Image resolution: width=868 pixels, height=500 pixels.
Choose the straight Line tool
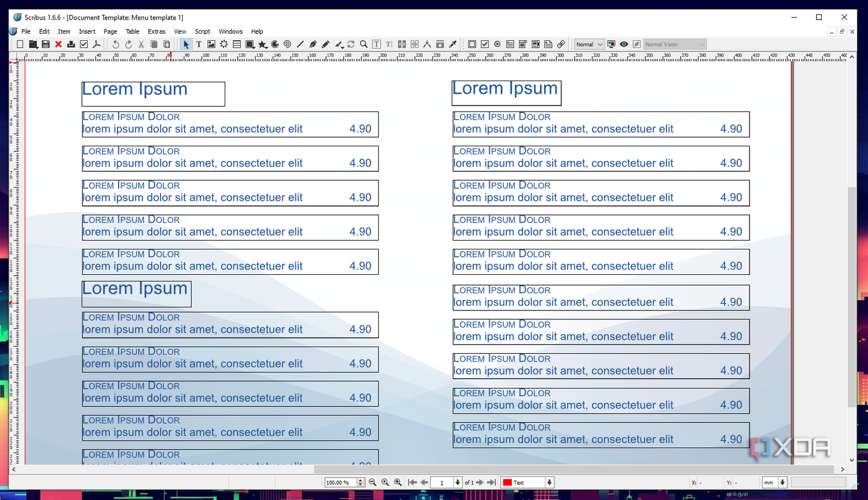pyautogui.click(x=300, y=44)
